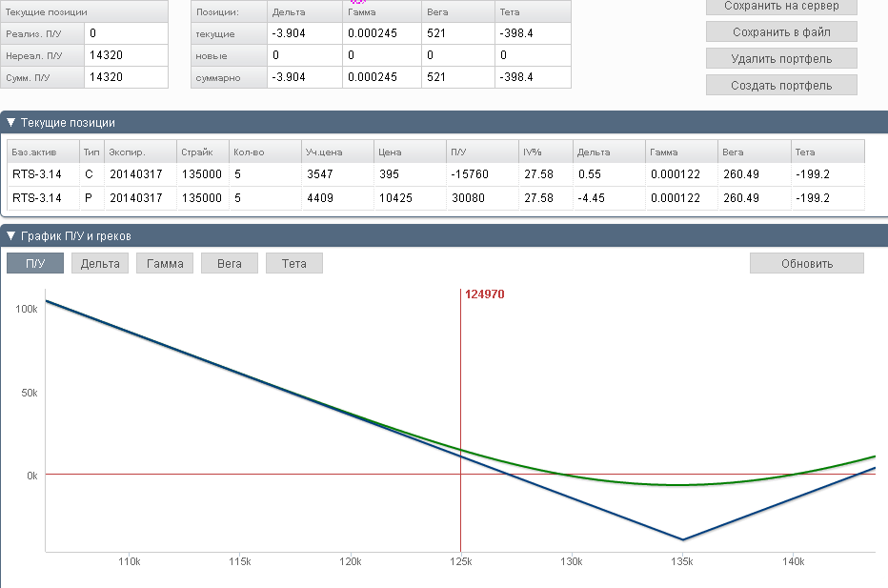Select the RTS-3.14 put option row
This screenshot has height=588, width=888.
tap(436, 198)
